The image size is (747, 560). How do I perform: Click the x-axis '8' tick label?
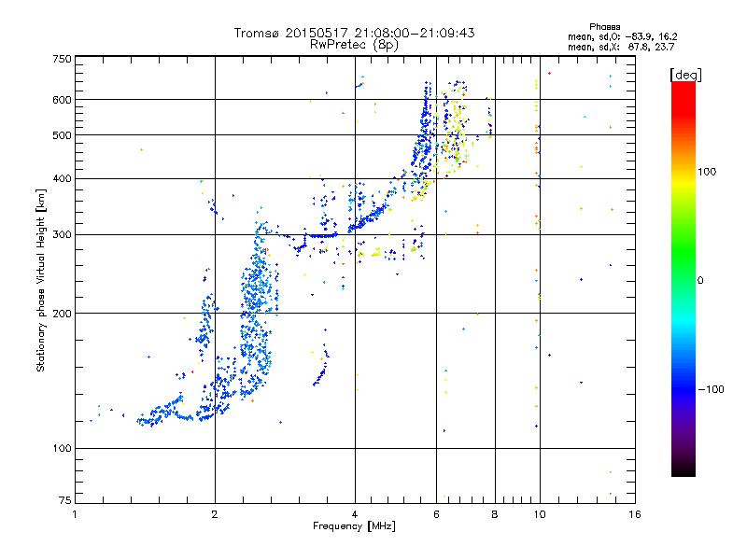[495, 514]
